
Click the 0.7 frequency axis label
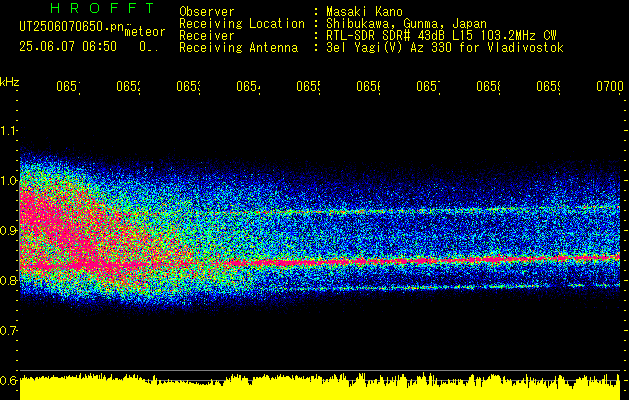(x=9, y=331)
